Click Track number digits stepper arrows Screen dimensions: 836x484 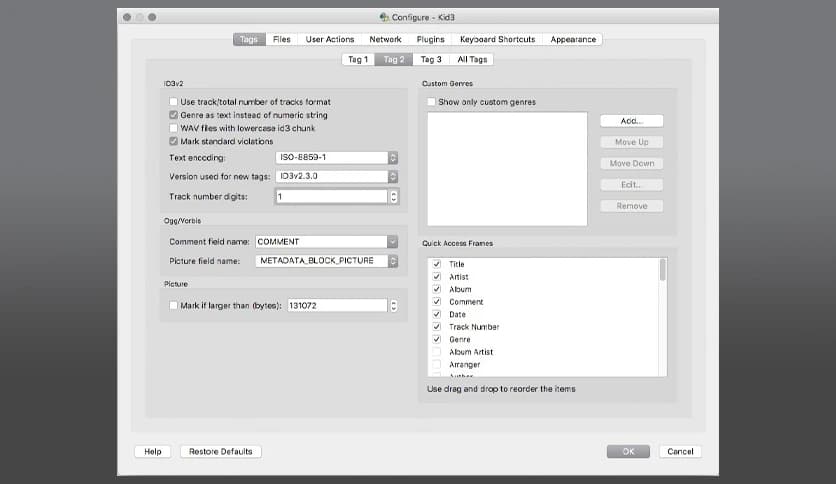coord(393,197)
